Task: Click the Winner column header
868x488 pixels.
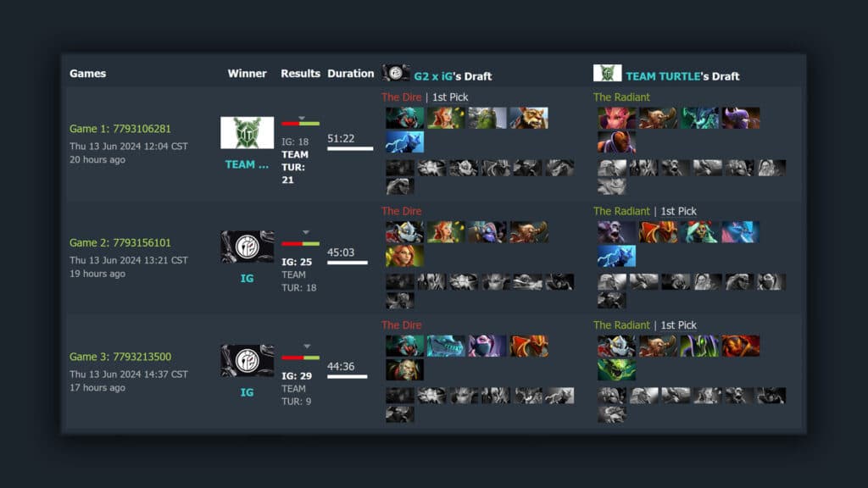Action: click(247, 73)
